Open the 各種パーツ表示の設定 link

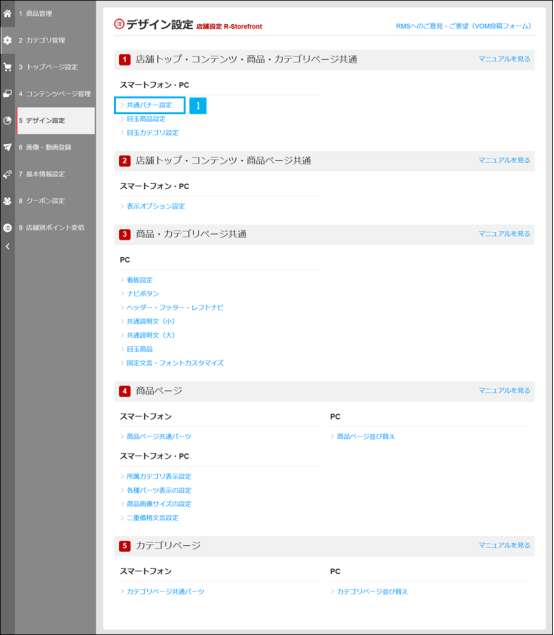coord(159,490)
